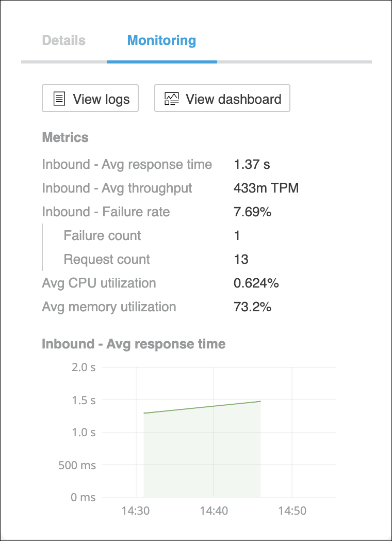Select Inbound - Avg throughput metric row

[117, 188]
